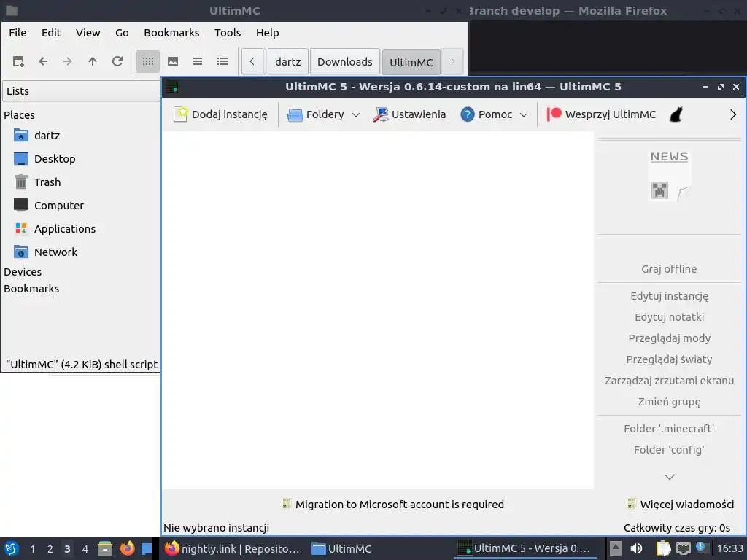Click the Pomoc help button

pyautogui.click(x=487, y=114)
